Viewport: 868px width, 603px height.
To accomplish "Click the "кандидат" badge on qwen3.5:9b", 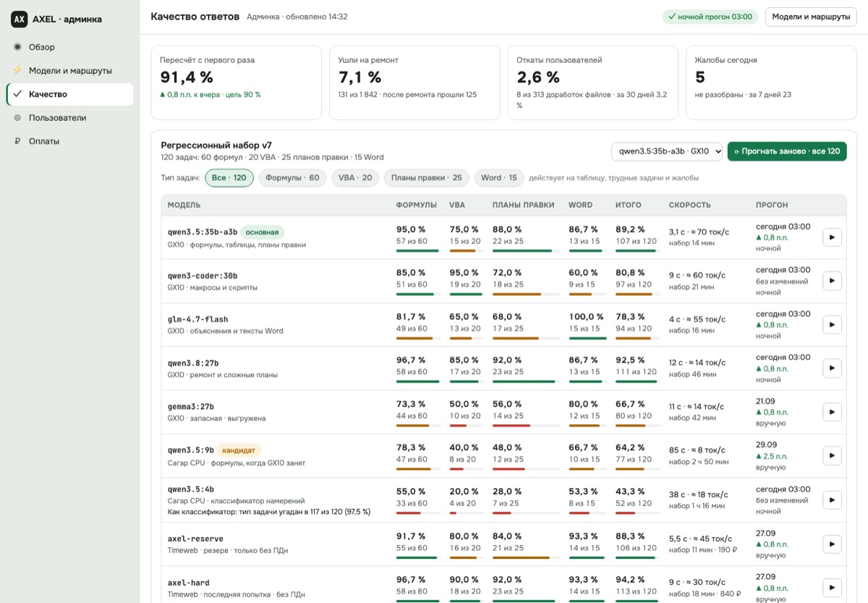I will (239, 450).
